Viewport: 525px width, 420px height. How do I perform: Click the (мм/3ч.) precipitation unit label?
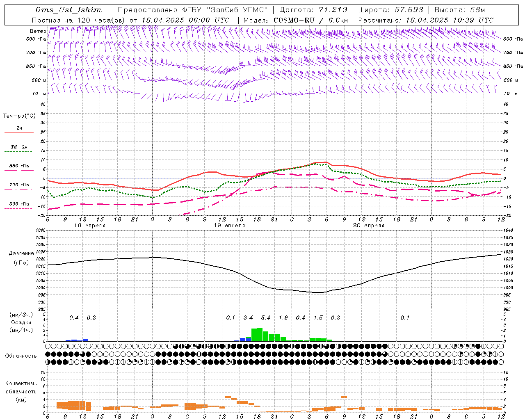click(x=21, y=315)
